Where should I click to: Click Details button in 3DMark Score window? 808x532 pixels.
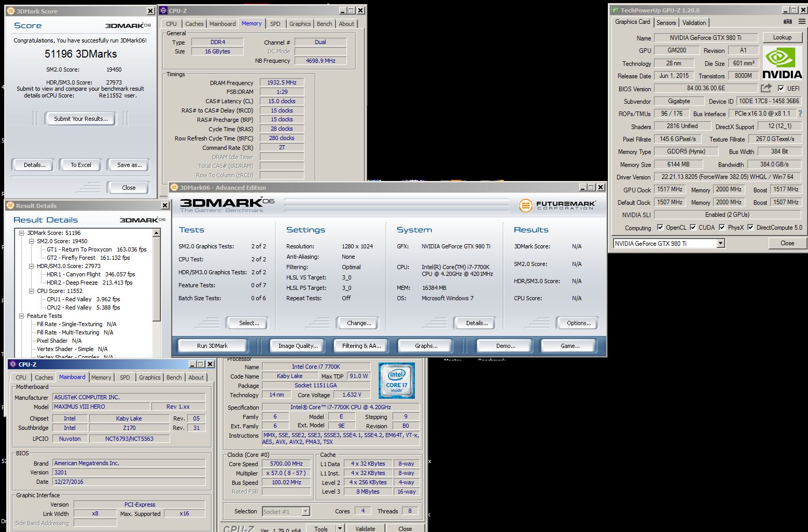(34, 165)
